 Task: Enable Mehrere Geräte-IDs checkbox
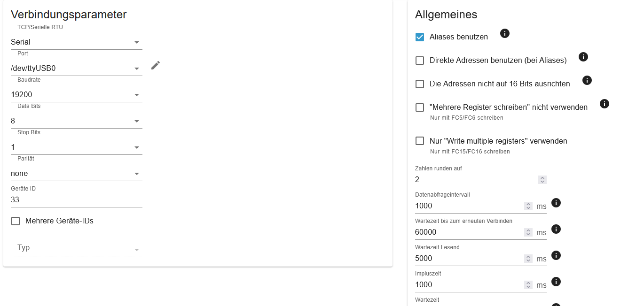16,221
